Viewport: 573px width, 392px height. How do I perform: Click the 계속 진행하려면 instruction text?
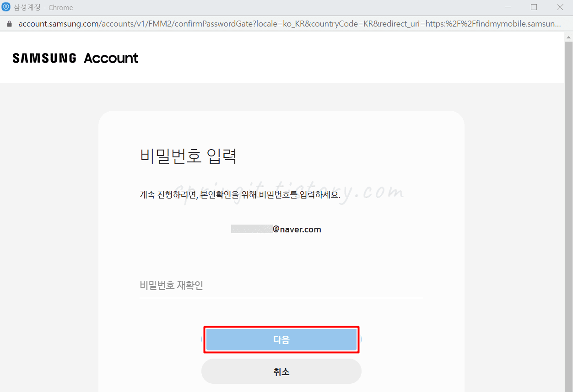tap(240, 194)
